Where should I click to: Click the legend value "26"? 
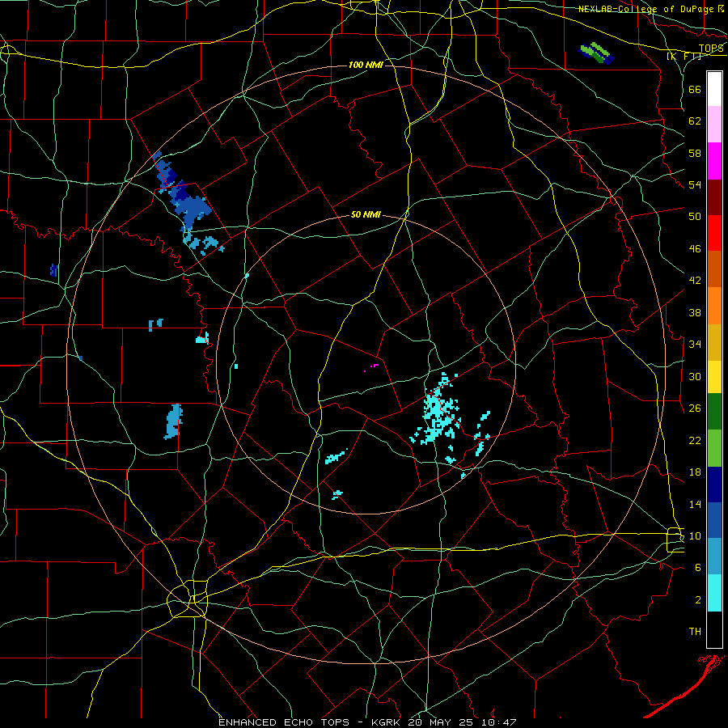pyautogui.click(x=695, y=408)
